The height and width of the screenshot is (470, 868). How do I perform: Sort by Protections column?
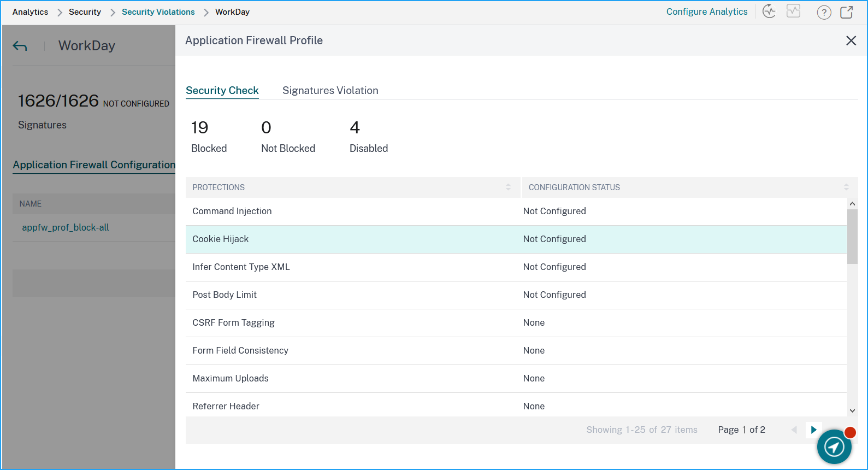[508, 187]
